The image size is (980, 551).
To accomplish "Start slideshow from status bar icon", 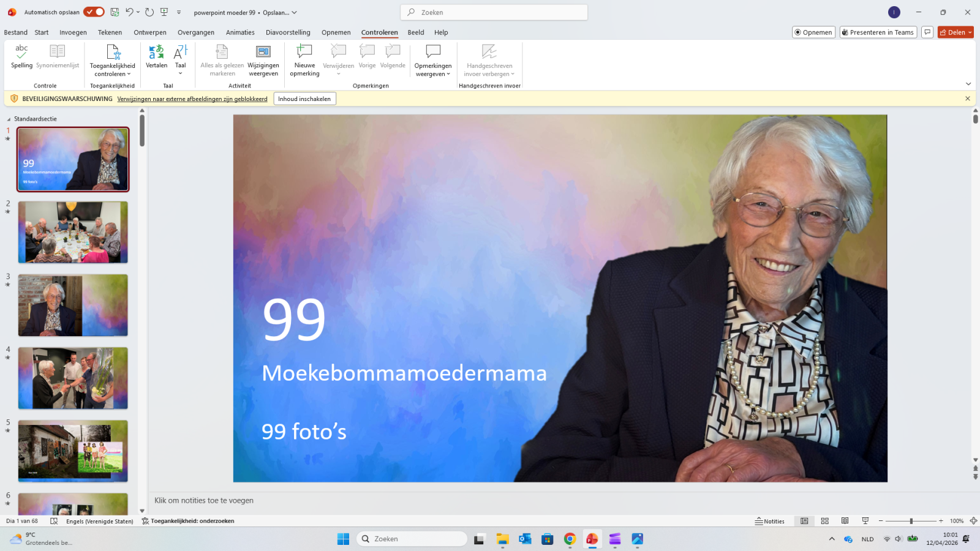I will [865, 521].
